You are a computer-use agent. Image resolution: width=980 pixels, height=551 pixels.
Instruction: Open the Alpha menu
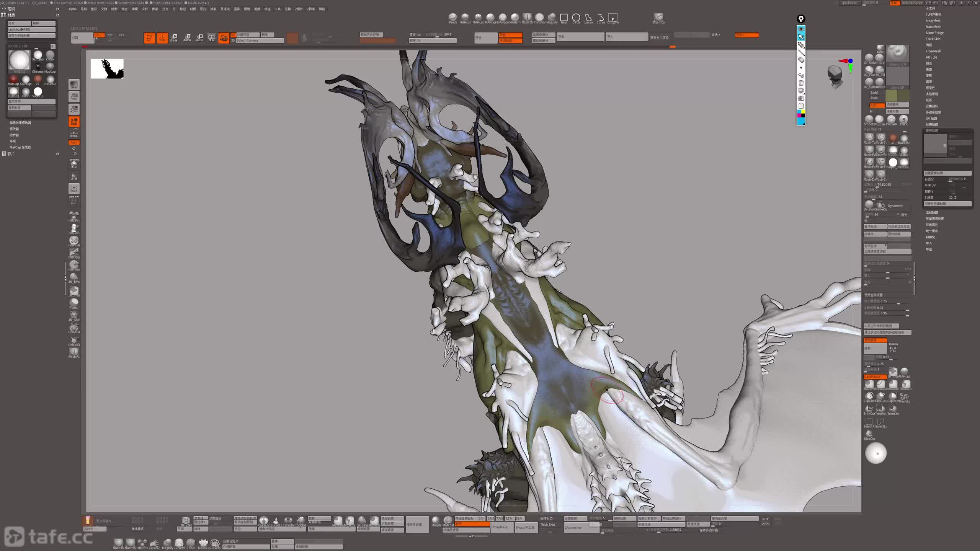(72, 9)
